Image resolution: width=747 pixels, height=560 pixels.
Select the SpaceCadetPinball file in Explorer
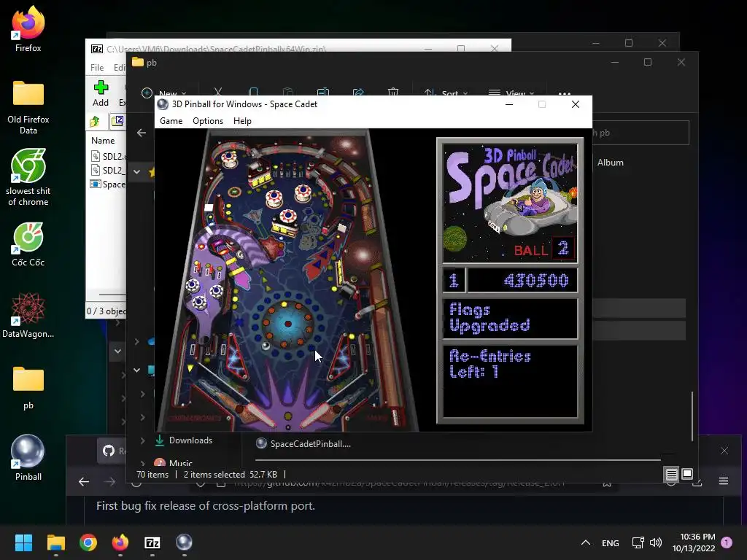[303, 444]
